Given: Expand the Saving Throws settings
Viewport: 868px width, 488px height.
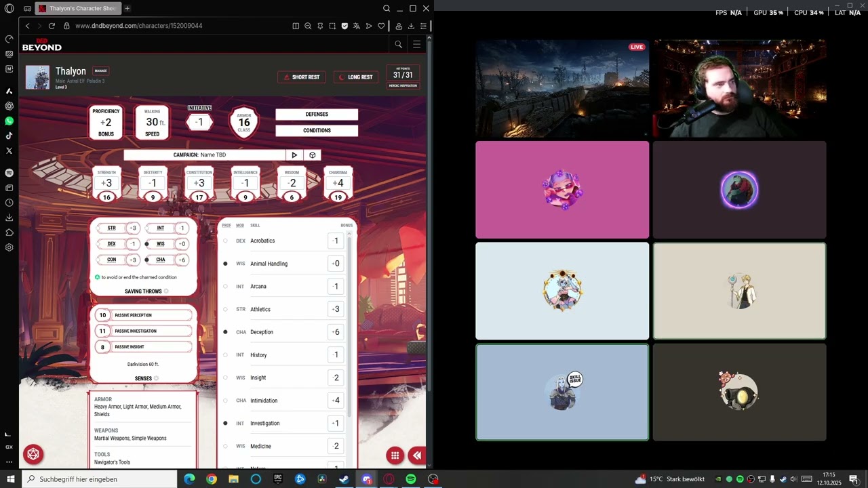Looking at the screenshot, I should 166,291.
